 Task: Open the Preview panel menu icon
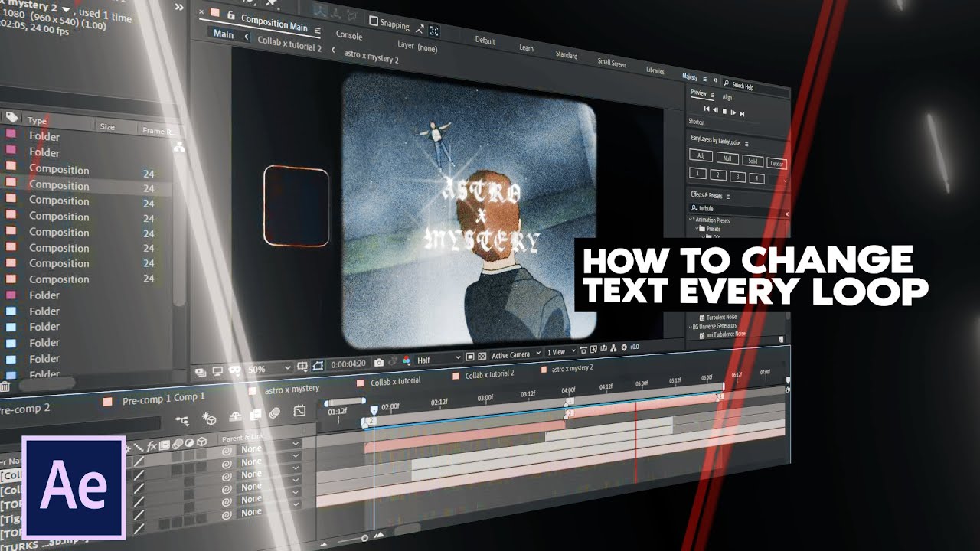(x=713, y=95)
